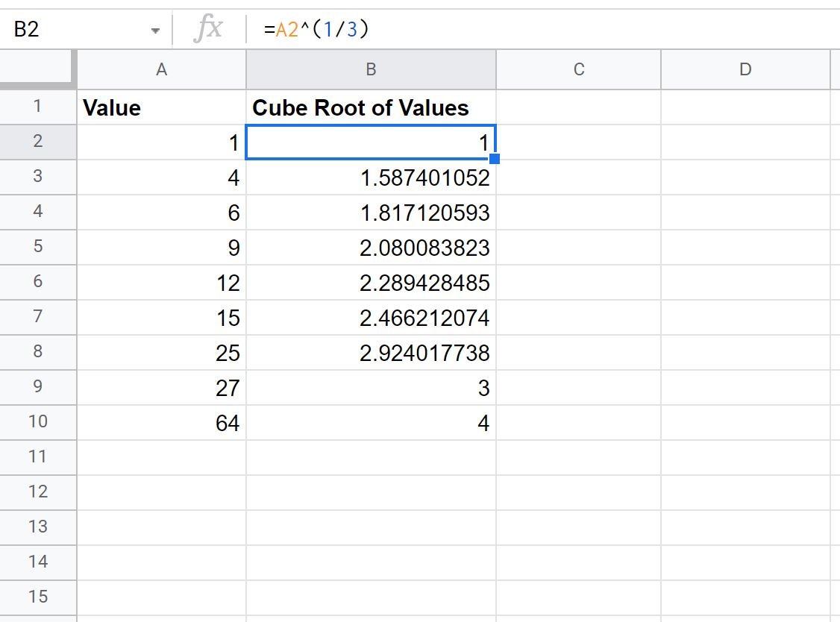Click empty cell C1

579,107
